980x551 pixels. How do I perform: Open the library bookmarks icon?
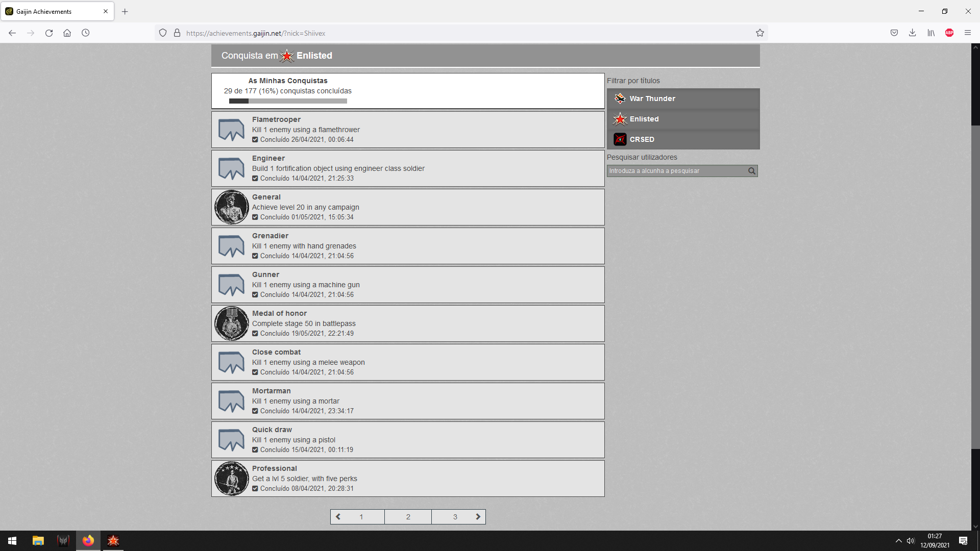click(931, 33)
